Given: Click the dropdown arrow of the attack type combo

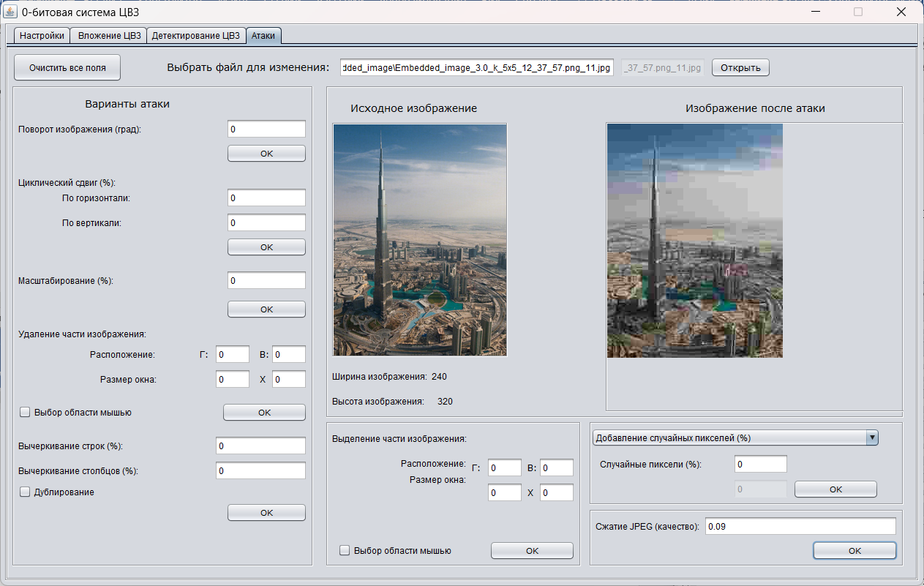Looking at the screenshot, I should pyautogui.click(x=871, y=437).
